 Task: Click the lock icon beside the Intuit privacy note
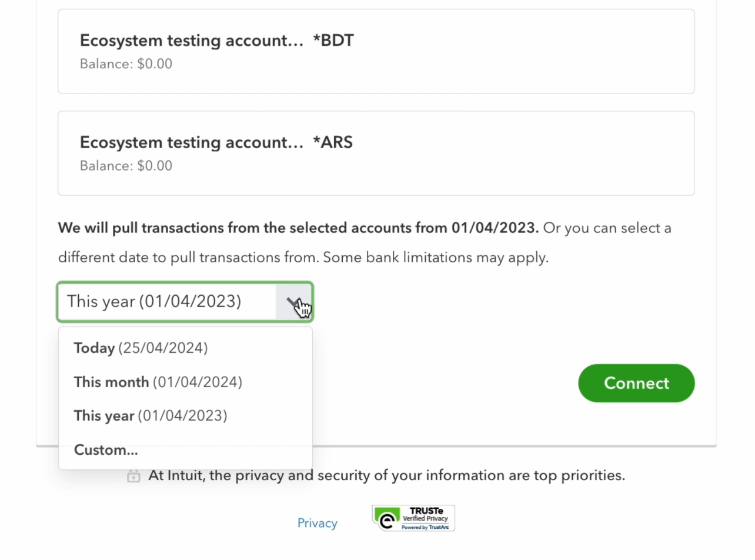133,476
